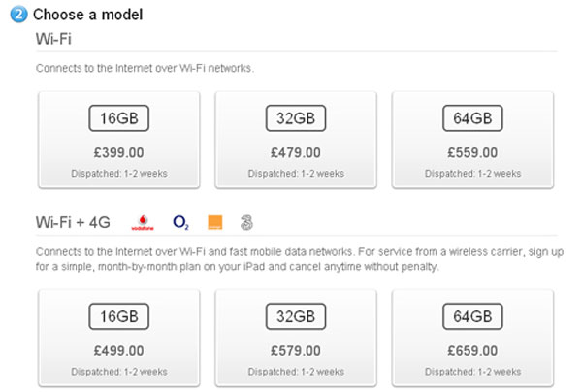Choose the Wi-Fi 32GB model at £479.00
Image resolution: width=582 pixels, height=392 pixels.
click(295, 139)
